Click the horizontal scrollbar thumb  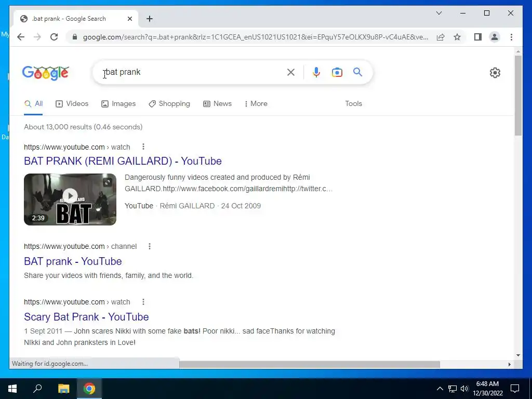[x=310, y=364]
